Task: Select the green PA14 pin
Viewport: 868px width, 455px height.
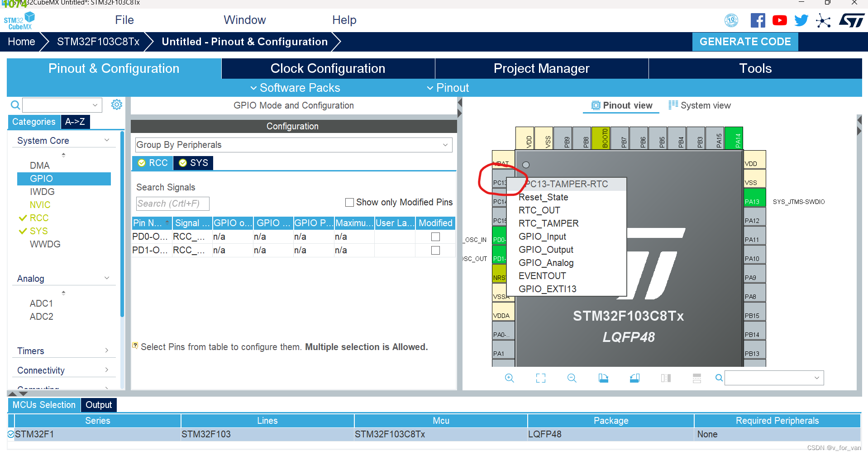Action: pyautogui.click(x=734, y=138)
